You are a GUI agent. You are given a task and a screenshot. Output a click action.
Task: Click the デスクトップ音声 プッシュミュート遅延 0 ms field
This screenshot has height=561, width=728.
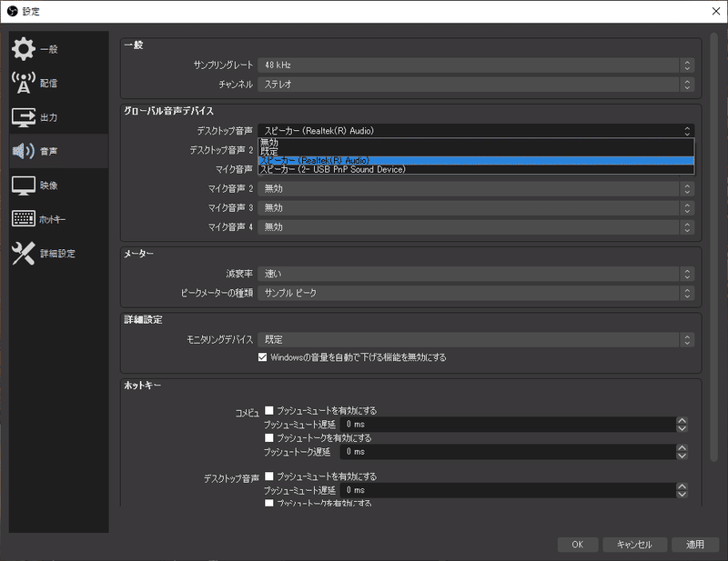click(x=509, y=490)
